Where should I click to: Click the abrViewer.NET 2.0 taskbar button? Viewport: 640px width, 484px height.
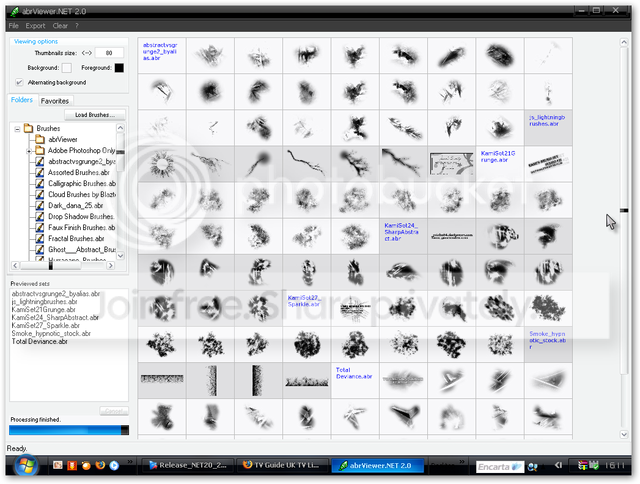(378, 466)
